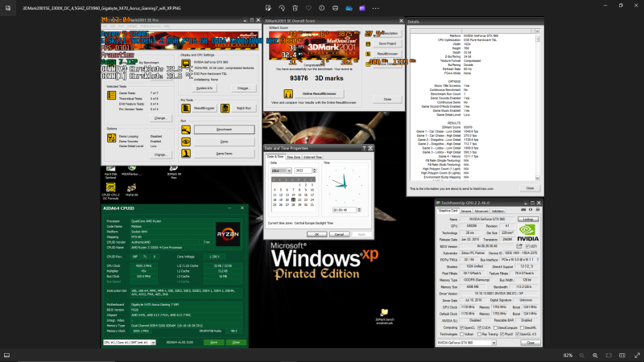Open the See more (three dots) menu

coord(375,8)
